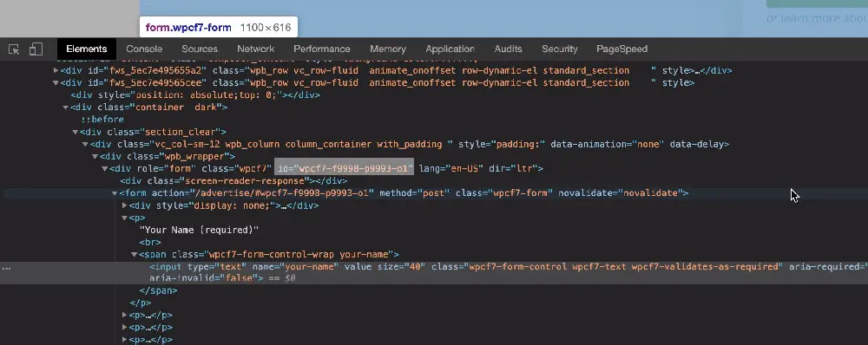The height and width of the screenshot is (345, 868).
Task: Collapse the container dark div
Action: pos(66,107)
